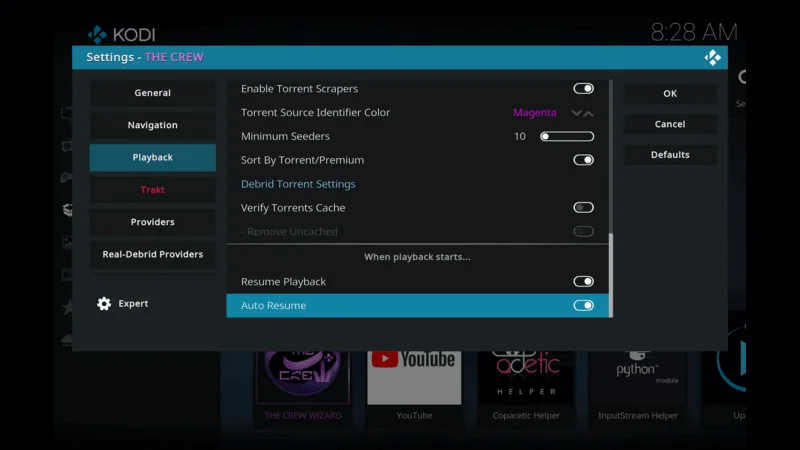Toggle Sort By Torrent/Premium switch

(583, 160)
